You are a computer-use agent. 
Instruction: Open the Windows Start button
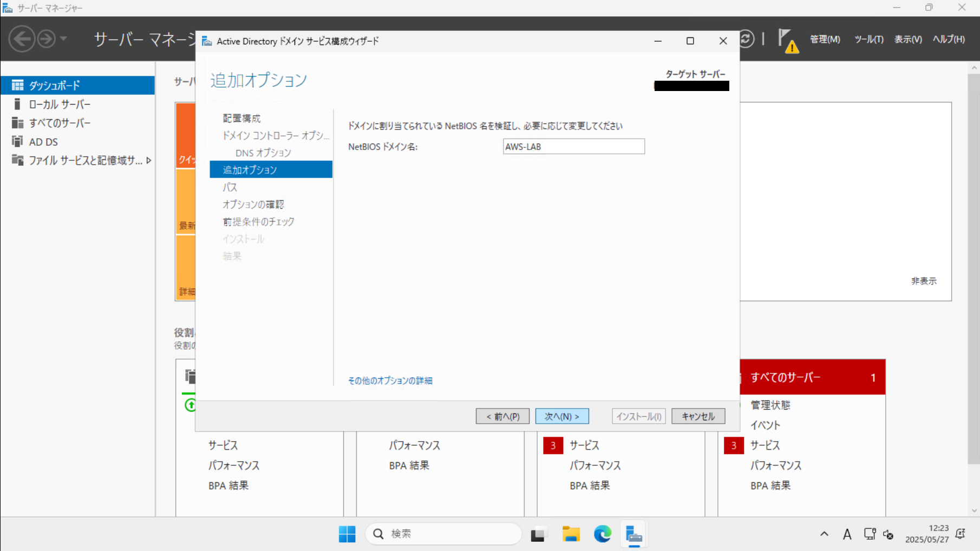coord(347,534)
